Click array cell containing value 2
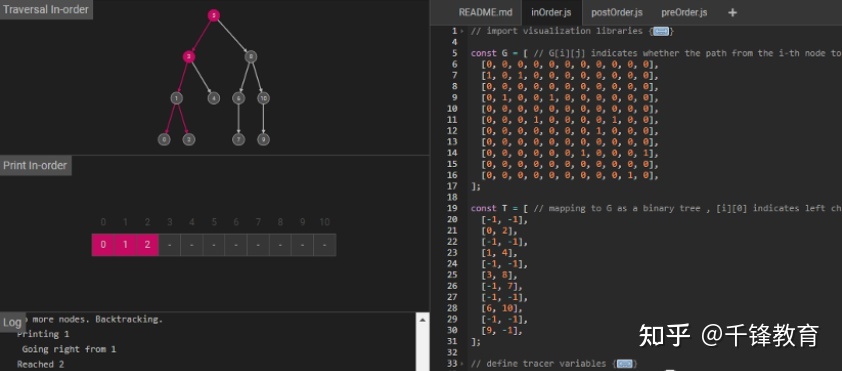This screenshot has width=842, height=371. coord(147,245)
